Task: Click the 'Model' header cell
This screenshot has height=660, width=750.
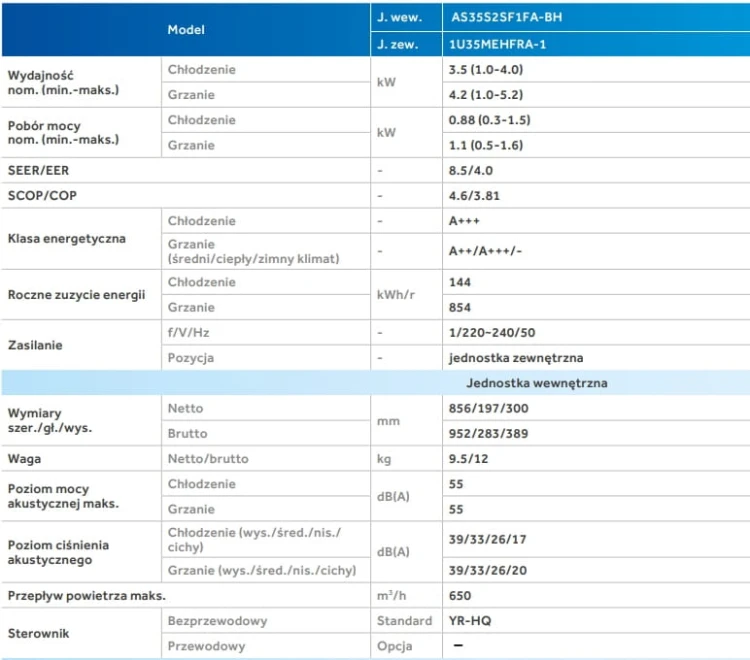Action: click(186, 30)
